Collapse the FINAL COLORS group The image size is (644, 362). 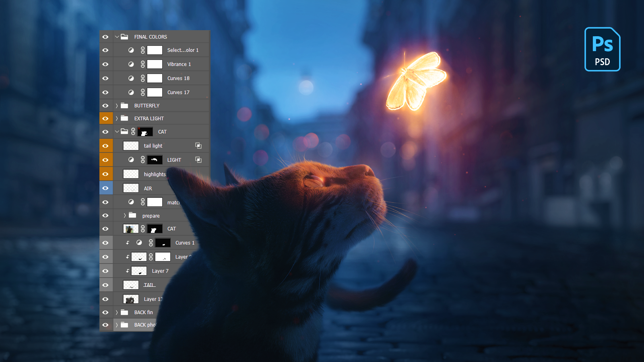point(117,37)
